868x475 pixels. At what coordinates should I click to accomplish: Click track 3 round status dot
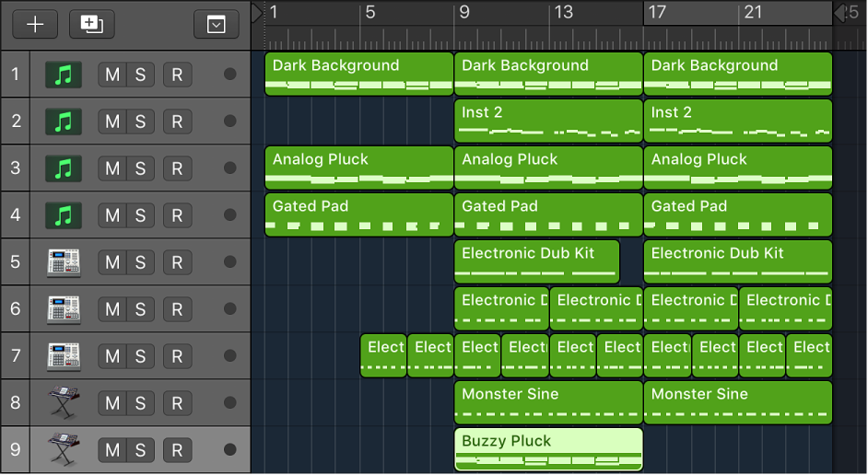(229, 168)
